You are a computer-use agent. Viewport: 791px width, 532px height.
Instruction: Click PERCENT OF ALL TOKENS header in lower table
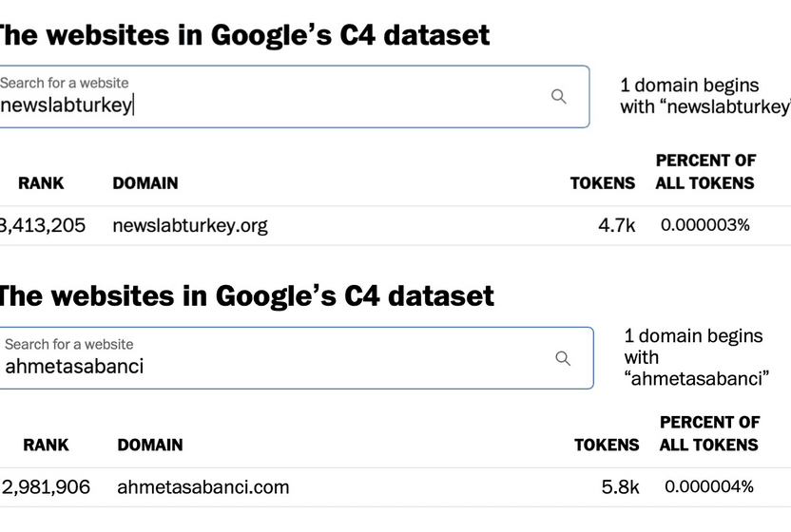[709, 433]
